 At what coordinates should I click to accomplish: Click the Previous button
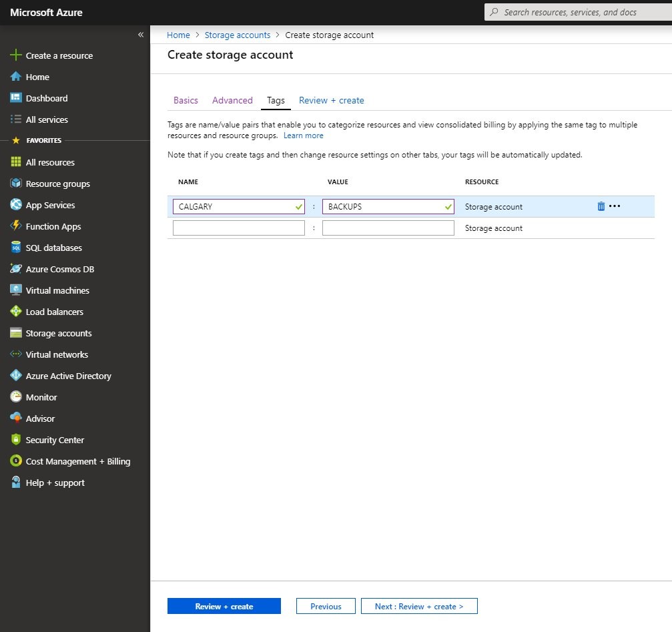pos(326,606)
